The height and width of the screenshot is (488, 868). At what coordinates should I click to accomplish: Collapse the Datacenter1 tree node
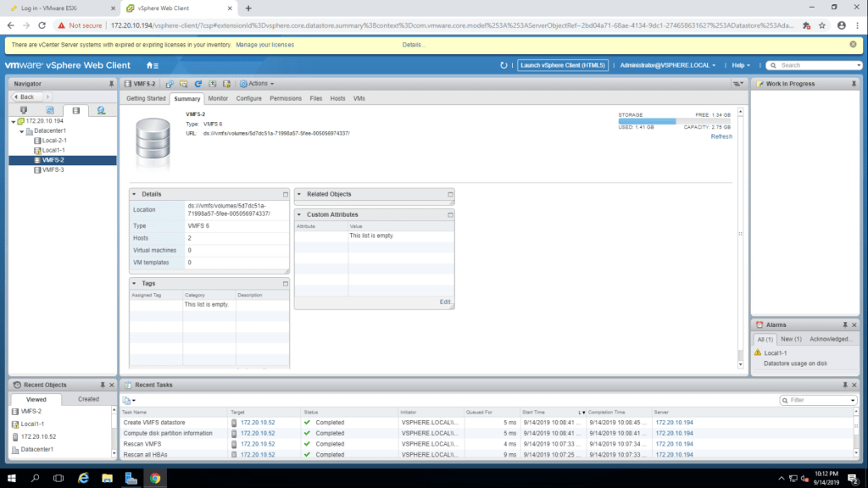[20, 131]
